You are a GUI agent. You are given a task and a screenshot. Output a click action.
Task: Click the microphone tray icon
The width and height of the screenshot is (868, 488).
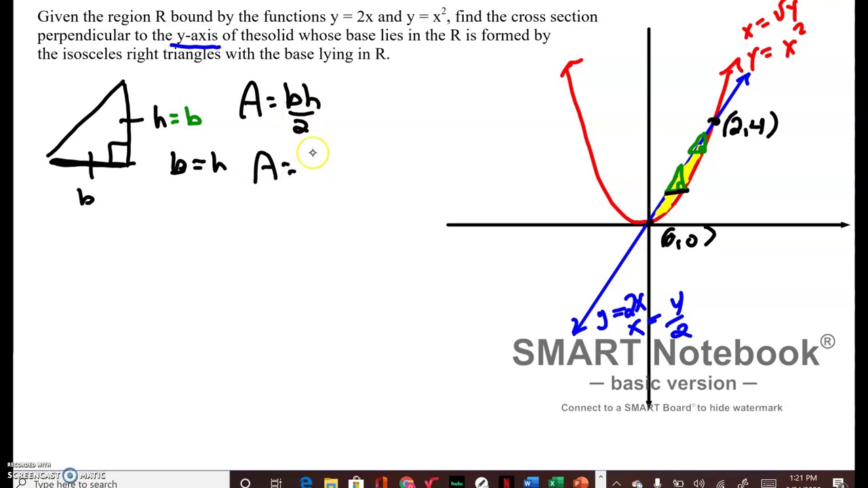click(657, 483)
